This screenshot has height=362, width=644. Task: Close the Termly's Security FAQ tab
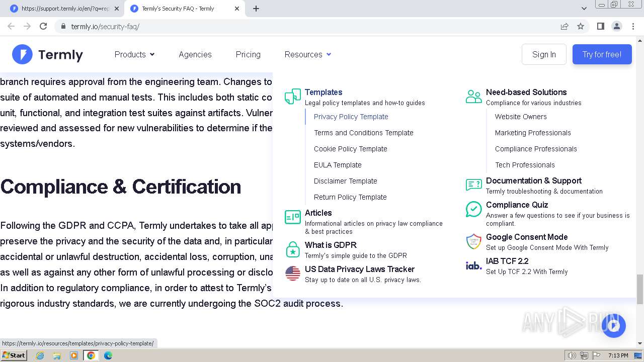pyautogui.click(x=237, y=9)
